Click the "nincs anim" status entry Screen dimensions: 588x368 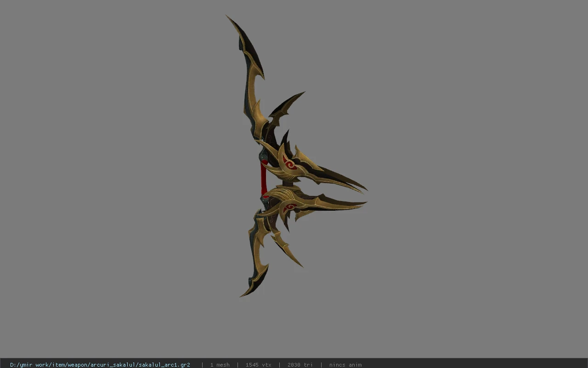(x=345, y=365)
